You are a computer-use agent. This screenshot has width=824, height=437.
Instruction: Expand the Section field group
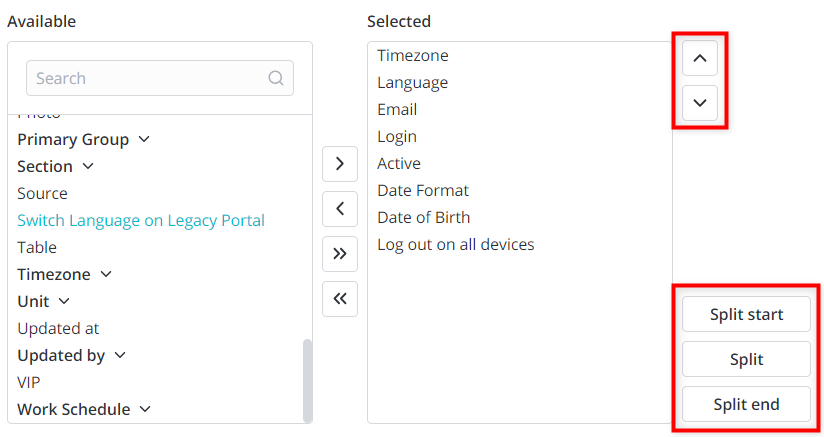88,166
